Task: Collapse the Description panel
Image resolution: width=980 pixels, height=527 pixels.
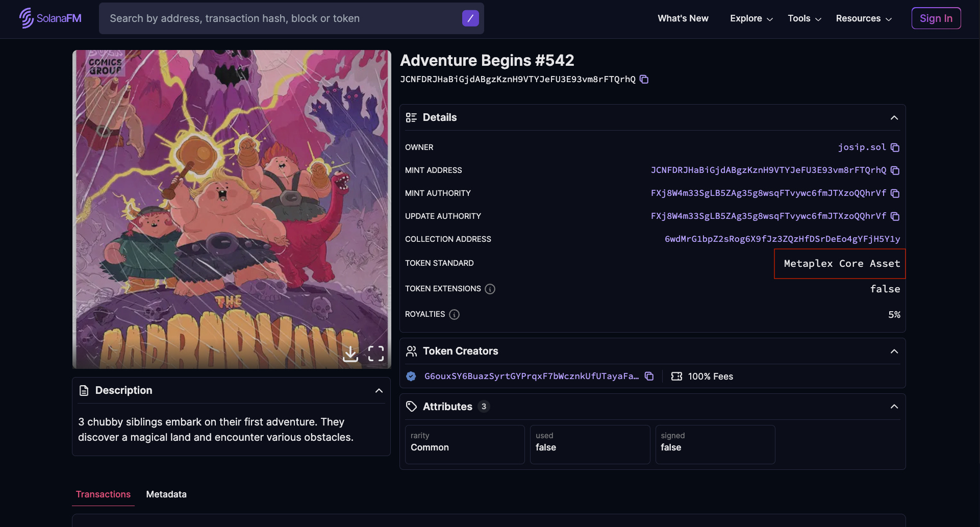Action: click(x=379, y=391)
